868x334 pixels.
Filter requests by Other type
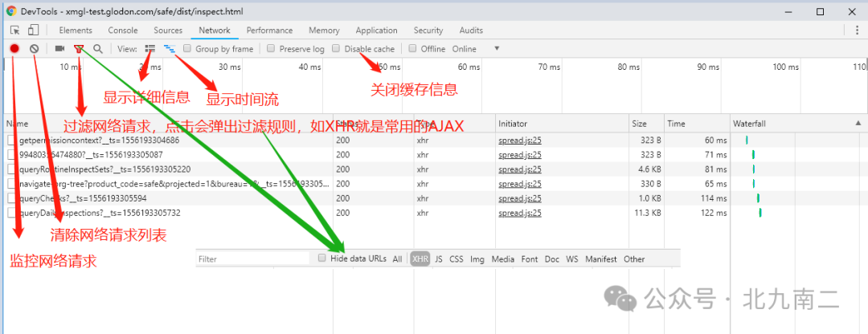pos(634,259)
